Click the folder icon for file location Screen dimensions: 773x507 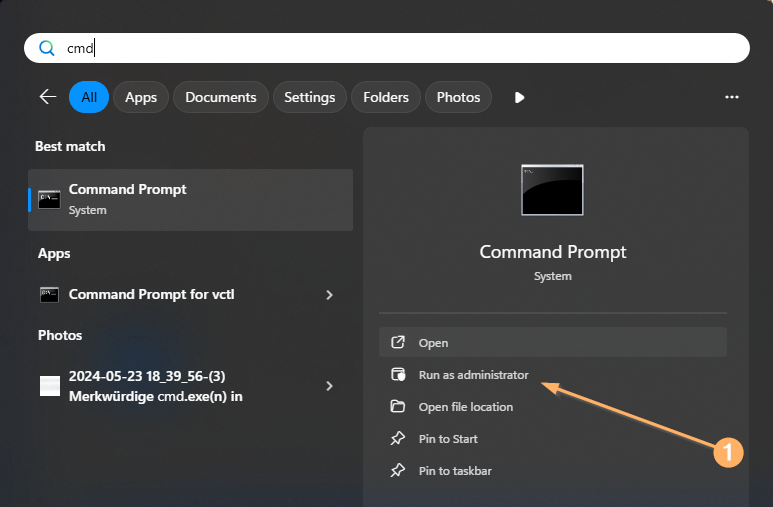click(x=398, y=406)
